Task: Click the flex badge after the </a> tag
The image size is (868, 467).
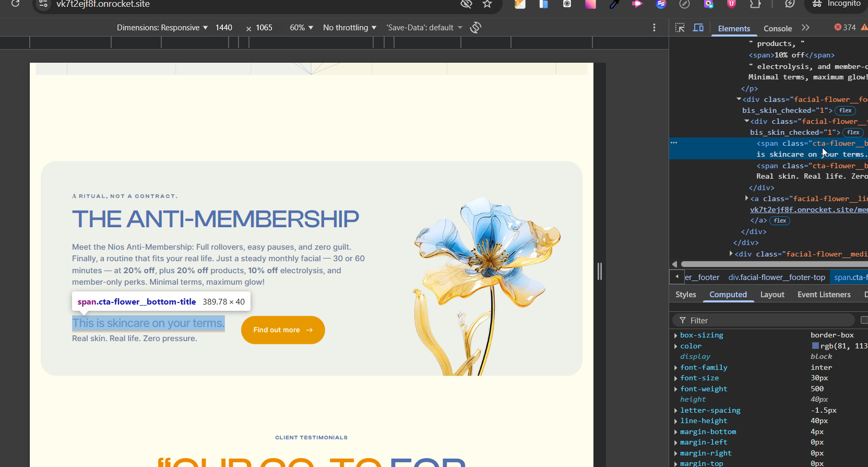Action: [780, 220]
